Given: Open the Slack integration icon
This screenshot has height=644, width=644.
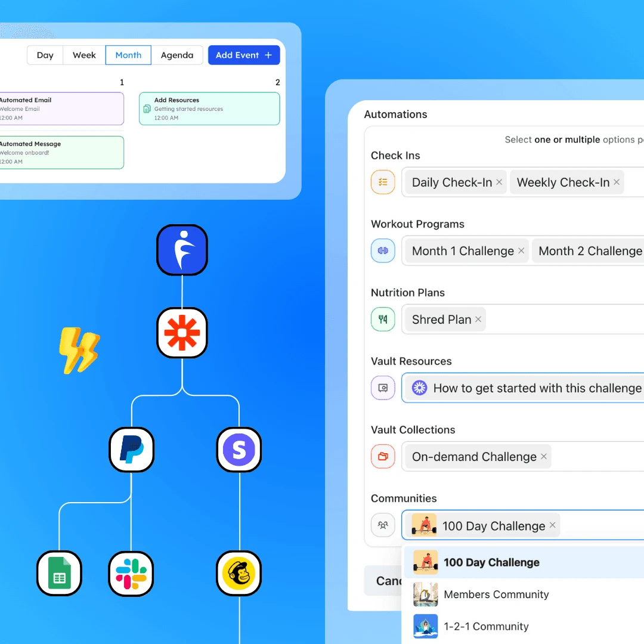Looking at the screenshot, I should 131,574.
